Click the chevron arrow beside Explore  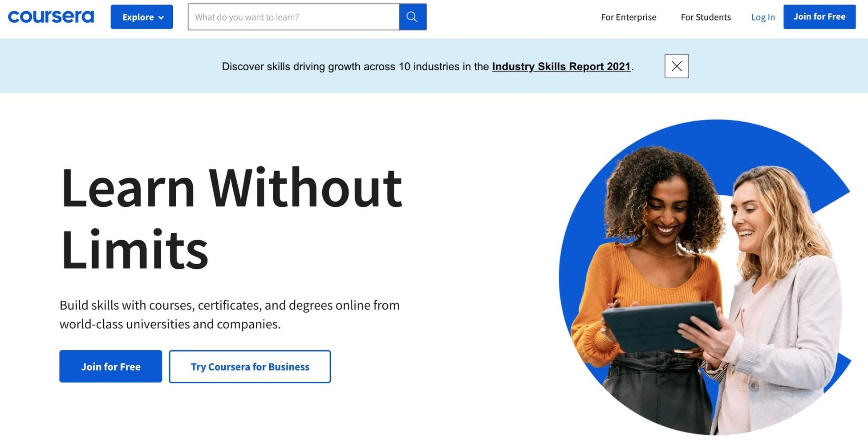pos(160,17)
